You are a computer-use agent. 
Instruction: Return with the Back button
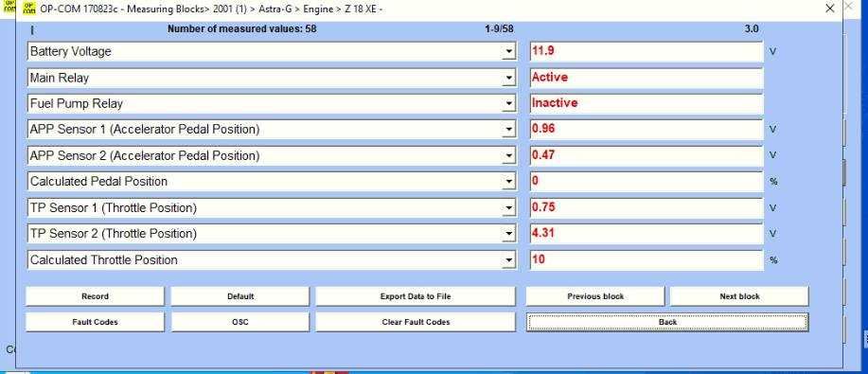(667, 322)
